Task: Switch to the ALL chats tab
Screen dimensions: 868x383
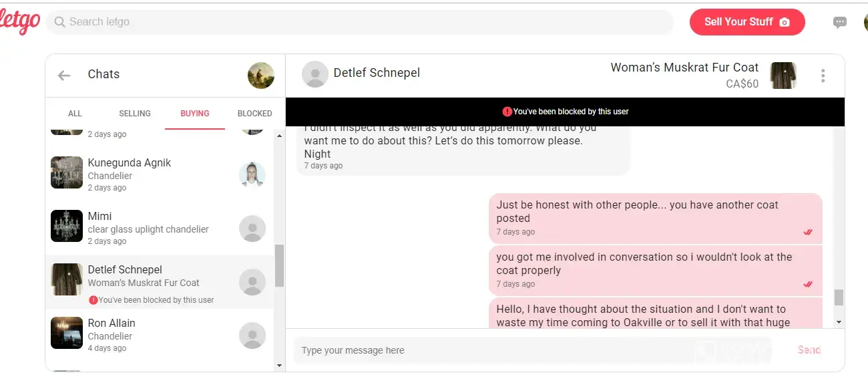Action: tap(75, 114)
